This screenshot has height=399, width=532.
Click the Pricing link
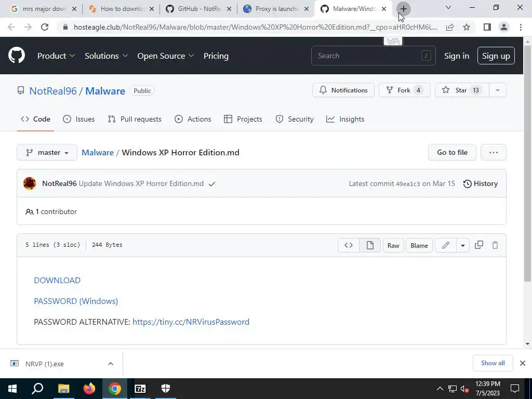tap(216, 56)
